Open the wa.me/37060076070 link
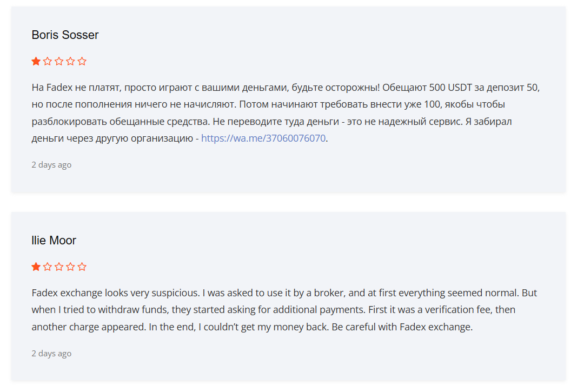577x392 pixels. 263,138
